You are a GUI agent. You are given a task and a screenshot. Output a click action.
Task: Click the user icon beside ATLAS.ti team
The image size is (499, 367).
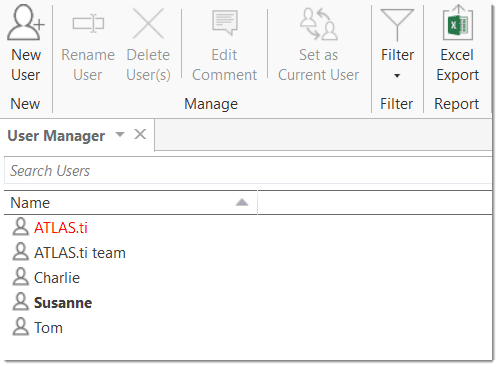(21, 252)
